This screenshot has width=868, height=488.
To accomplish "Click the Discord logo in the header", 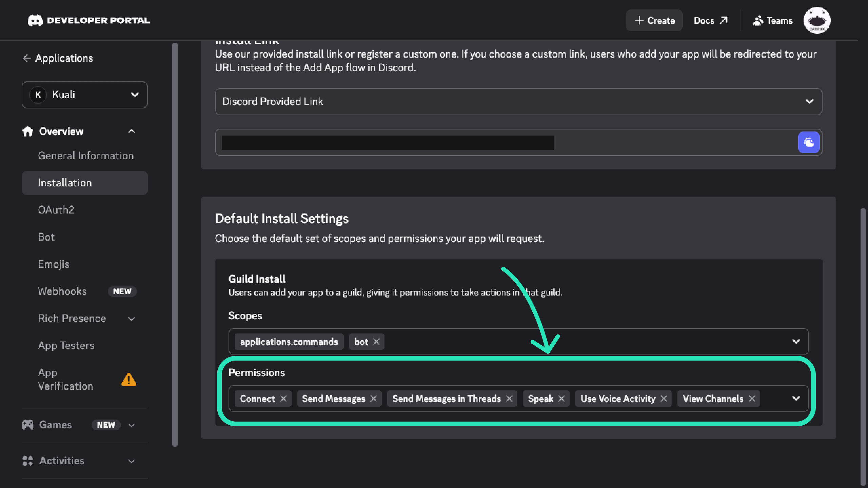I will (35, 20).
